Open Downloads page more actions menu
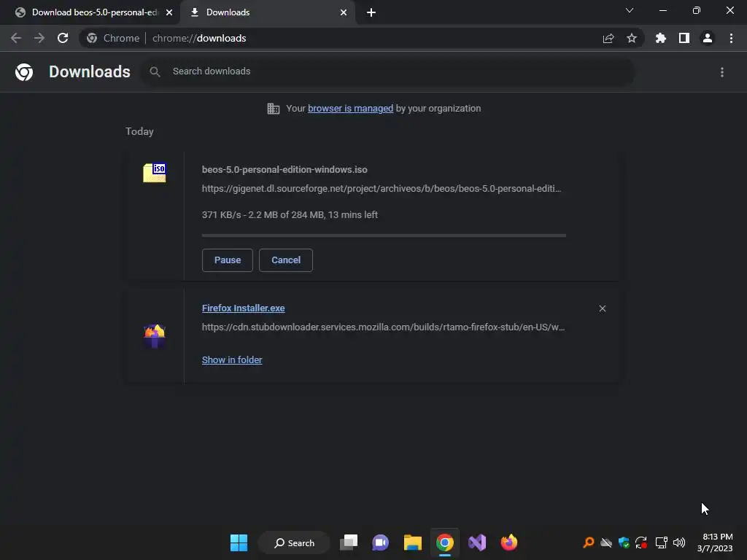Viewport: 747px width, 560px height. pyautogui.click(x=722, y=72)
